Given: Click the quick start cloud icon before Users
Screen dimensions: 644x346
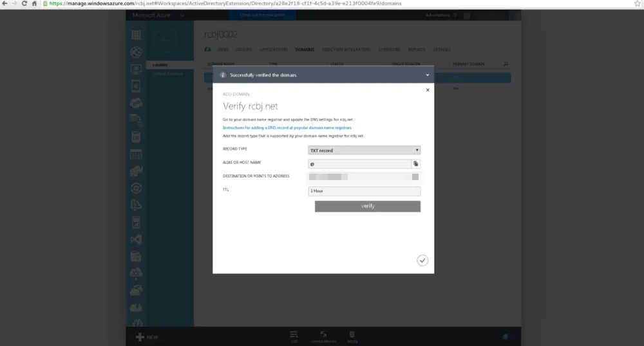Looking at the screenshot, I should [208, 50].
